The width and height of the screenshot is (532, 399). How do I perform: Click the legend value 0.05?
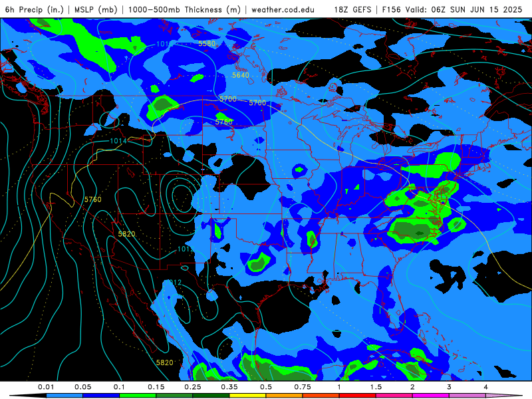click(82, 387)
